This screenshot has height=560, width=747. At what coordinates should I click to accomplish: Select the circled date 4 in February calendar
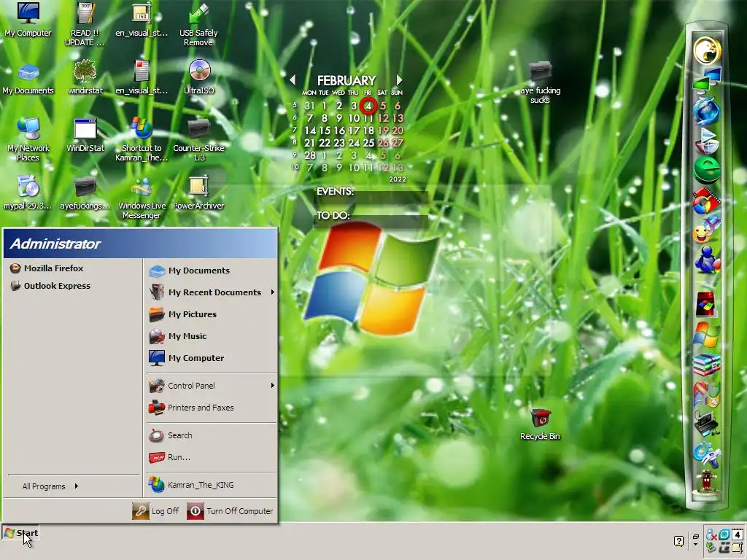click(368, 106)
